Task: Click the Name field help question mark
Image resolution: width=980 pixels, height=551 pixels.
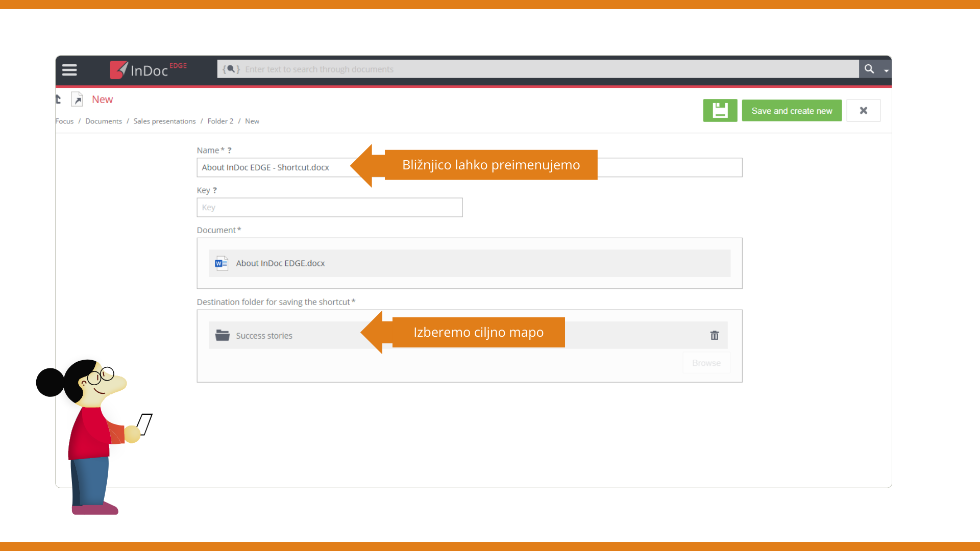Action: pyautogui.click(x=229, y=151)
